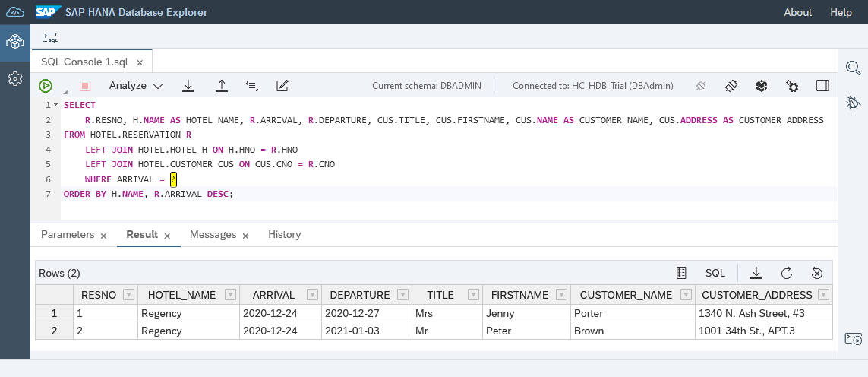Click the cloud code icon in header

pyautogui.click(x=15, y=12)
